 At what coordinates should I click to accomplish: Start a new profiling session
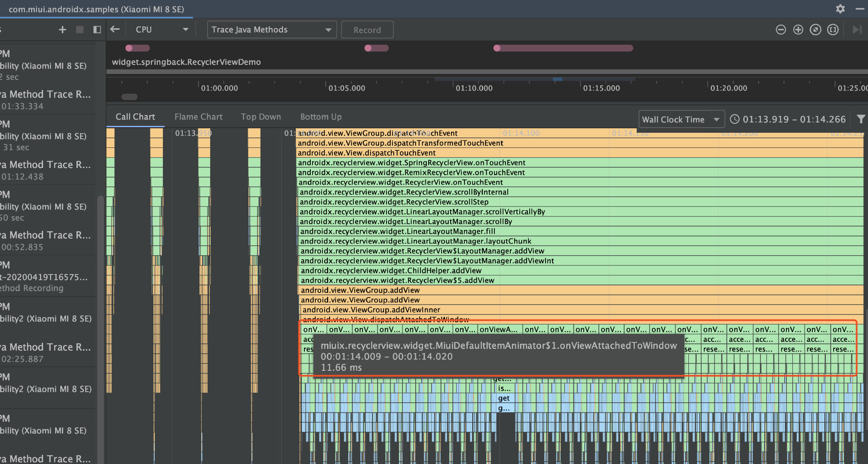62,30
